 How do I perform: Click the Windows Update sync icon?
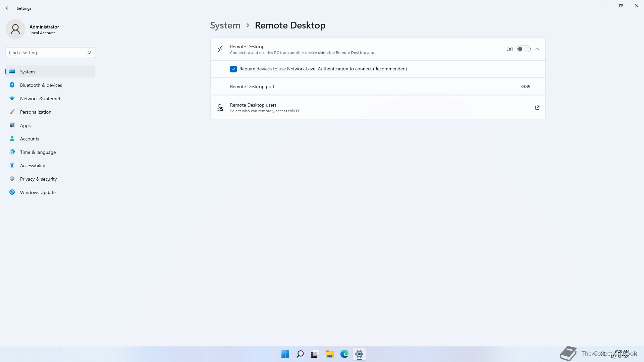pyautogui.click(x=12, y=192)
